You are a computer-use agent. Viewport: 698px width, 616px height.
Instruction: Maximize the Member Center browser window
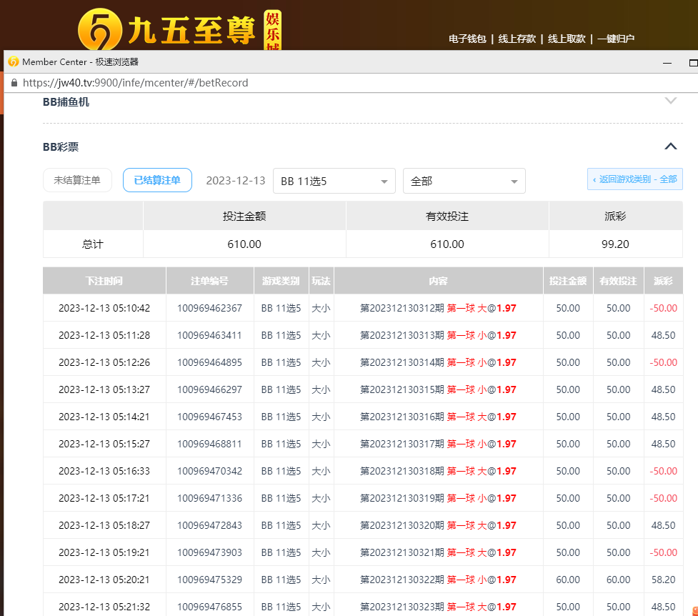tap(692, 63)
